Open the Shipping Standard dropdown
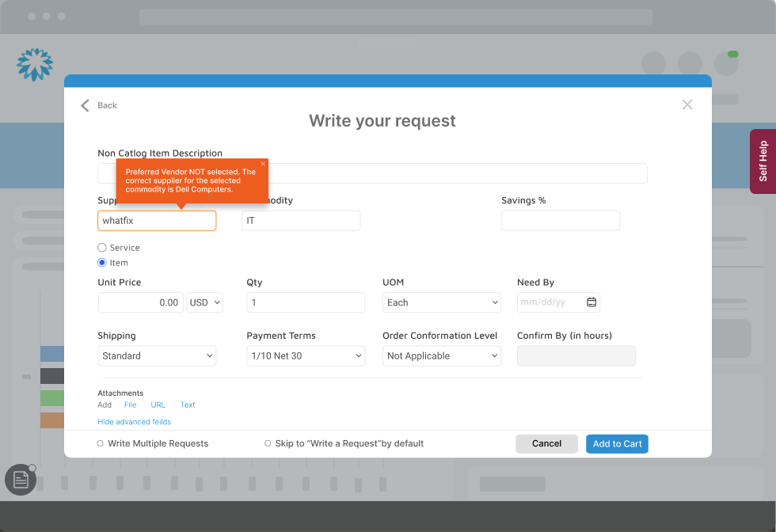This screenshot has width=776, height=532. click(x=157, y=355)
